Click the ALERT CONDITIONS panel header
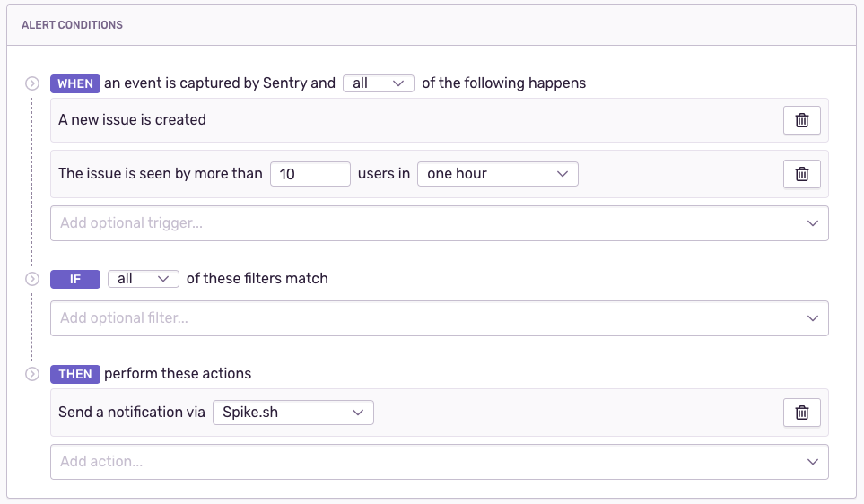This screenshot has width=864, height=504. [72, 25]
